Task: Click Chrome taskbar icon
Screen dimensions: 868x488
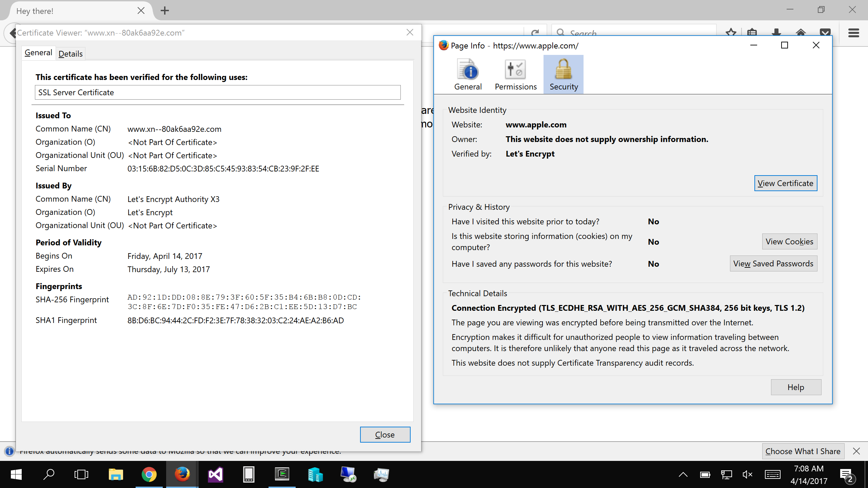Action: pyautogui.click(x=150, y=474)
